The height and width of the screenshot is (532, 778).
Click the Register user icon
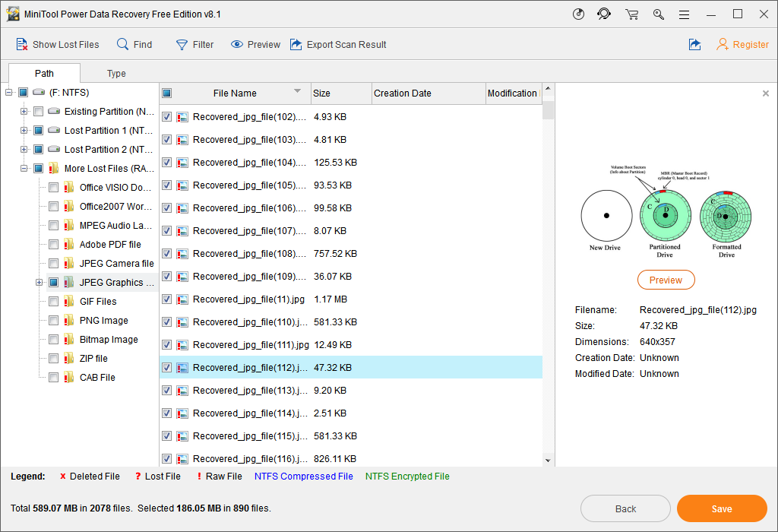723,45
